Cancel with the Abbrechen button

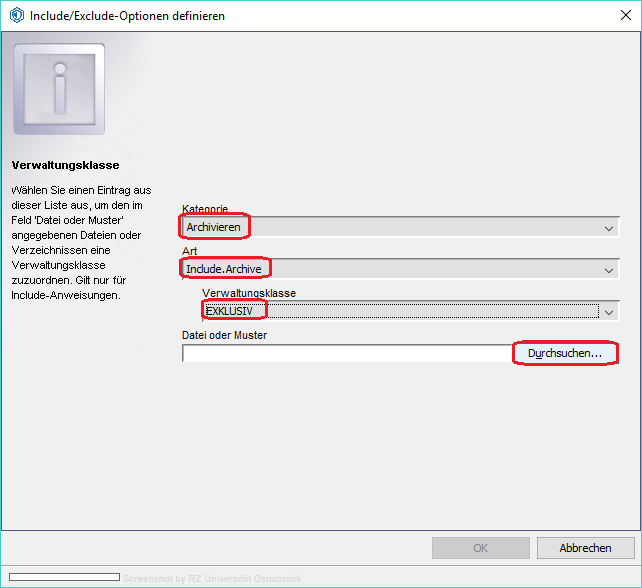(586, 548)
